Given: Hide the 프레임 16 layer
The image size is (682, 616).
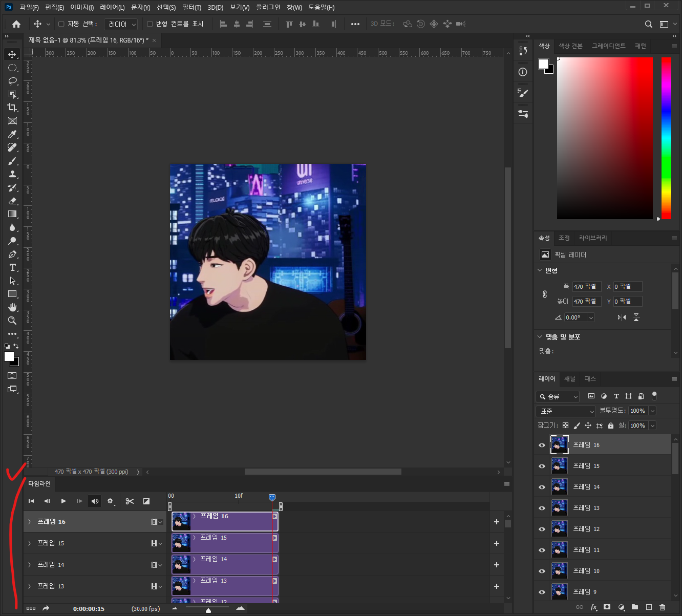Looking at the screenshot, I should [x=542, y=445].
